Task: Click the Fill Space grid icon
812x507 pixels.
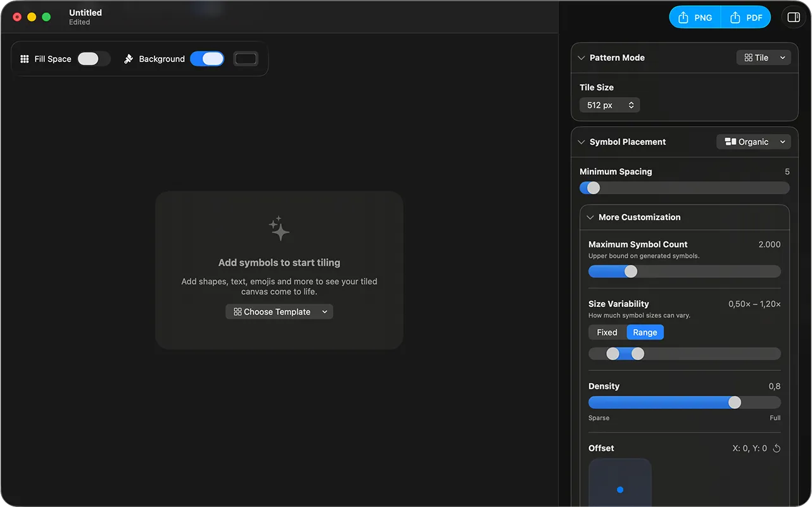Action: (24, 58)
